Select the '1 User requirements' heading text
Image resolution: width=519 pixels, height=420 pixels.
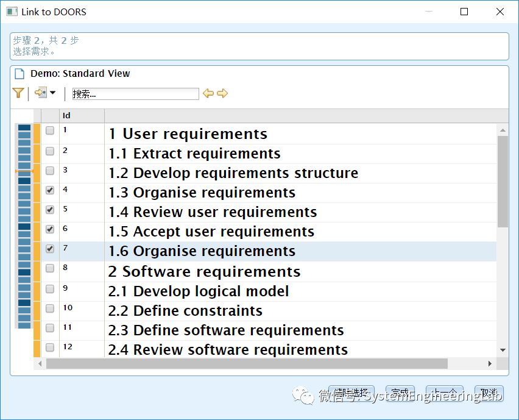pos(188,134)
